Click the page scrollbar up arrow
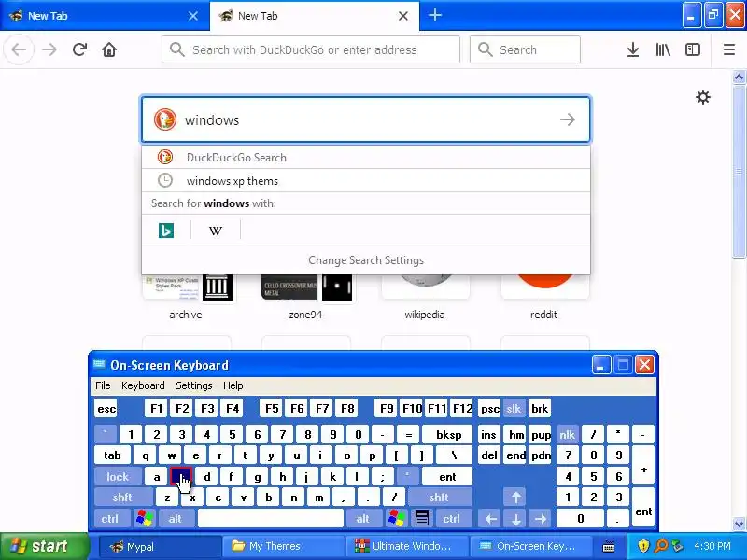747x560 pixels. tap(740, 77)
